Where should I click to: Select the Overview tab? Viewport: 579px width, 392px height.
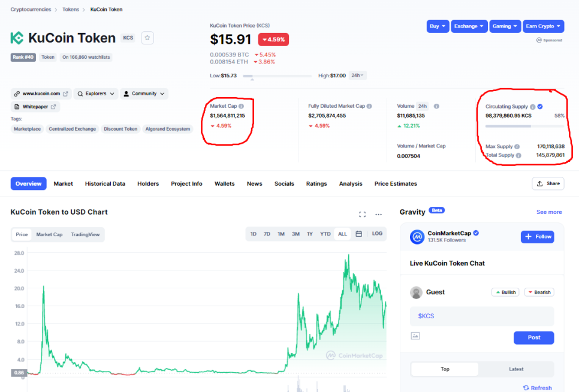pos(28,183)
